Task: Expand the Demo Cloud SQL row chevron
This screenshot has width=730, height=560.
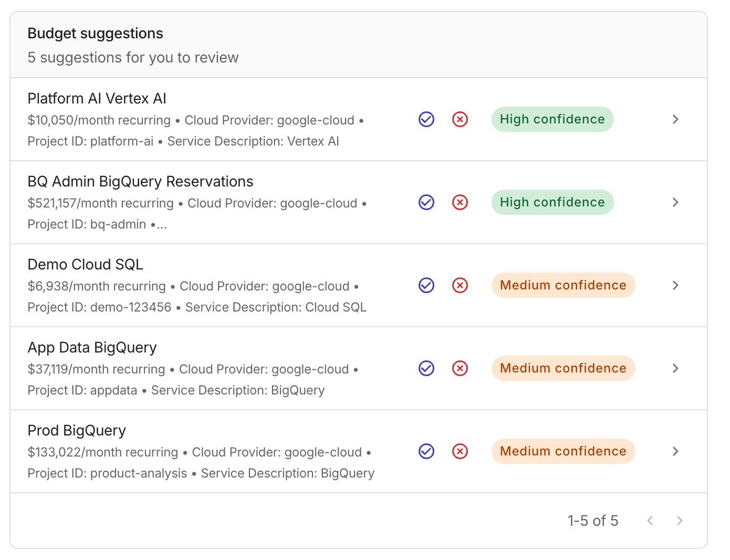Action: 676,285
